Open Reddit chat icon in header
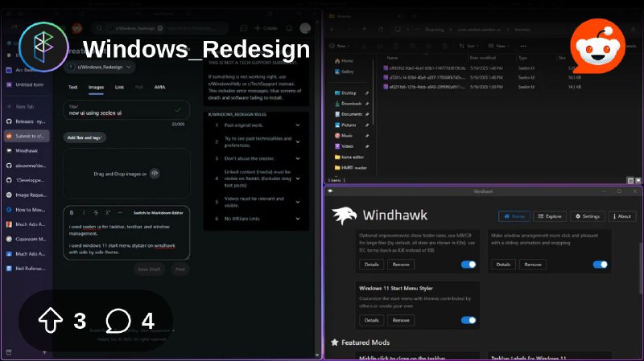 244,28
